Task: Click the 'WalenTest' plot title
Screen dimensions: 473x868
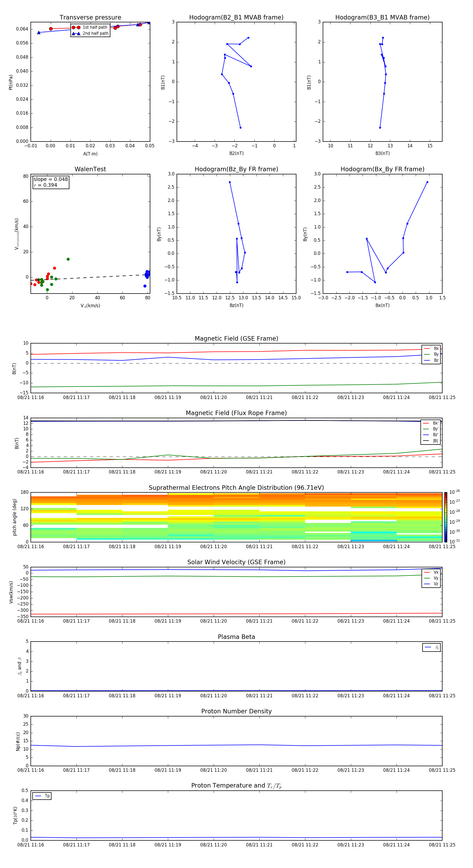Action: [x=90, y=169]
